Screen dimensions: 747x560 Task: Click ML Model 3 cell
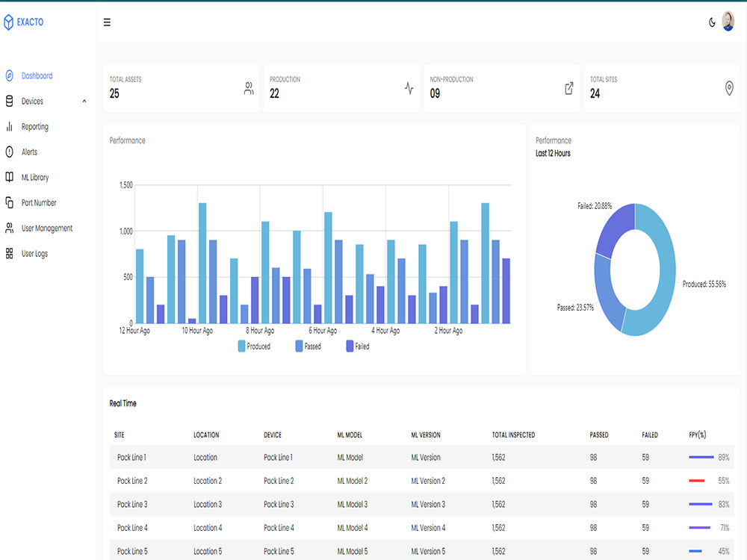[353, 504]
